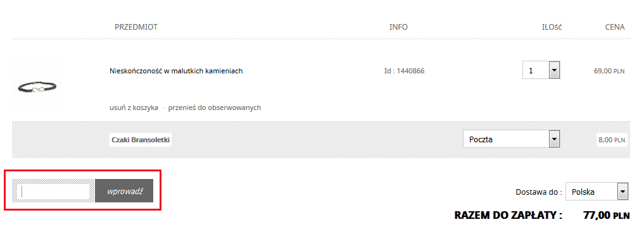
Task: Click the 69,00 PLN item price
Action: (x=609, y=71)
